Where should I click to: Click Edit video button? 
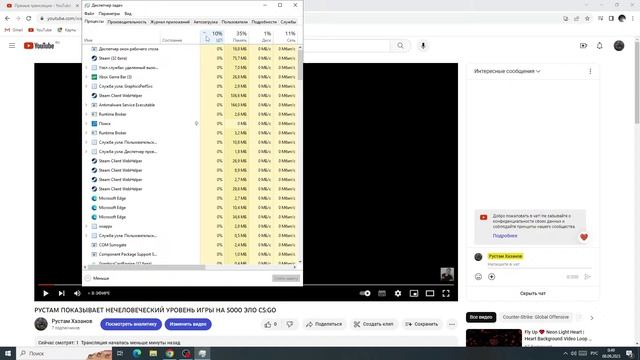[x=188, y=324]
